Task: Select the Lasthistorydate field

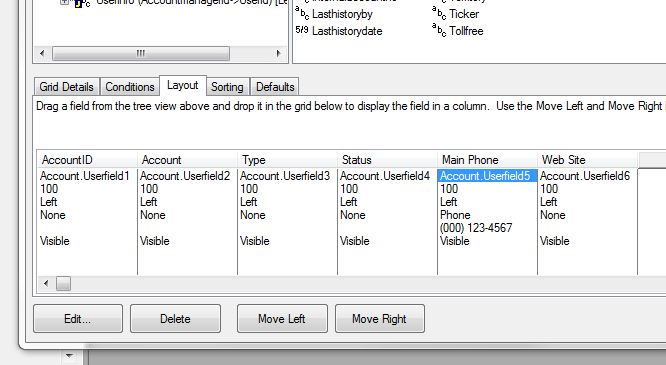Action: tap(347, 31)
